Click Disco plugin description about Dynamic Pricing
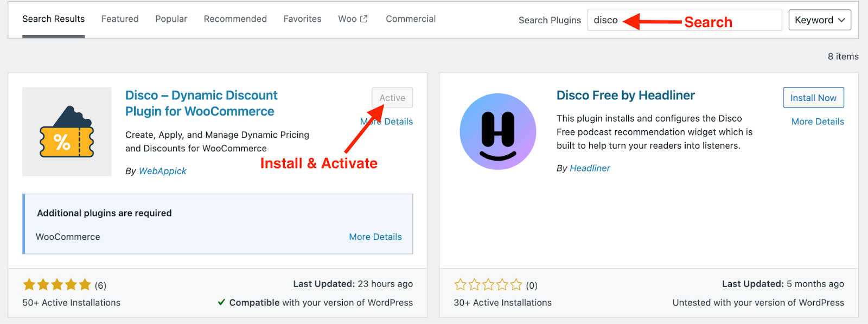This screenshot has height=324, width=868. pos(217,142)
